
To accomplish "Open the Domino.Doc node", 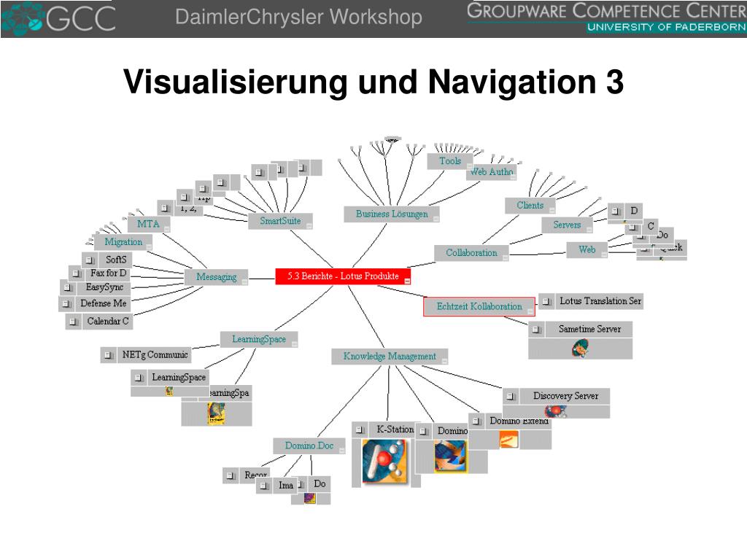I will pyautogui.click(x=309, y=446).
